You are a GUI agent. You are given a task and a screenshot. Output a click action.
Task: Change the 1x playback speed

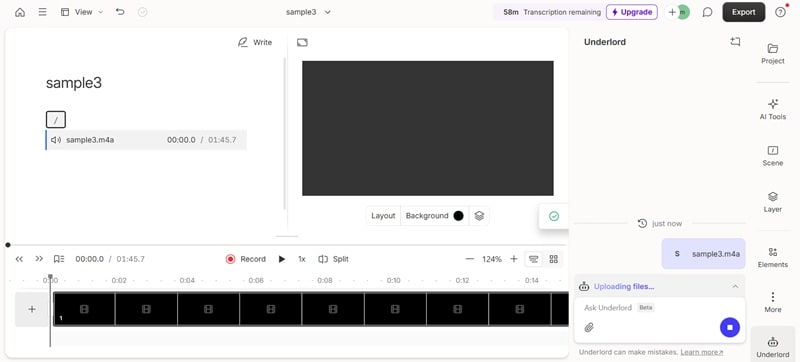[x=302, y=259]
